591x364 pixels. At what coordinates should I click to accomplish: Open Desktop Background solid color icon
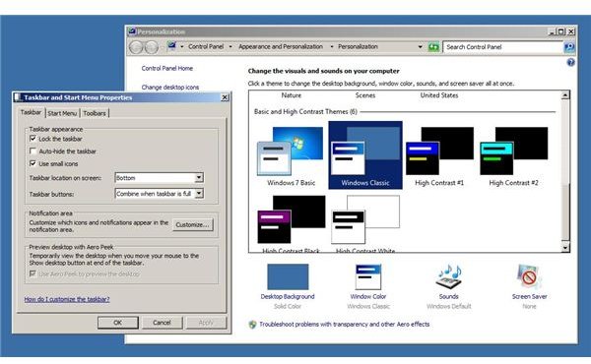pyautogui.click(x=288, y=276)
